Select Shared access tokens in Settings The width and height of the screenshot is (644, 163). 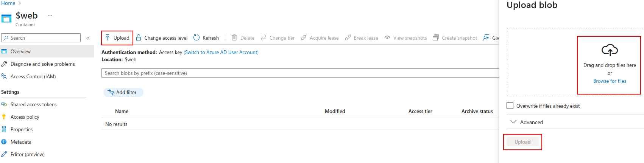33,104
